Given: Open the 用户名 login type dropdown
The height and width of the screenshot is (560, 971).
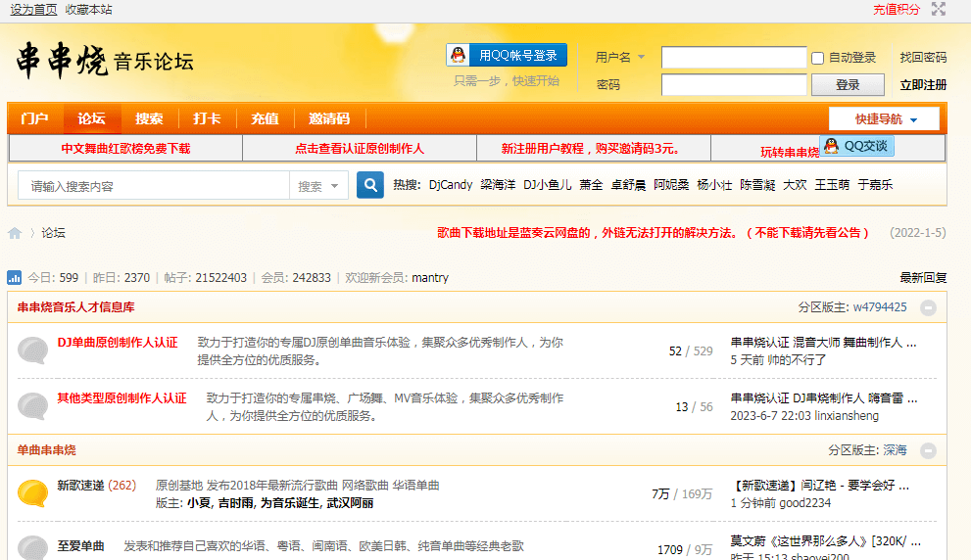Looking at the screenshot, I should [x=620, y=57].
